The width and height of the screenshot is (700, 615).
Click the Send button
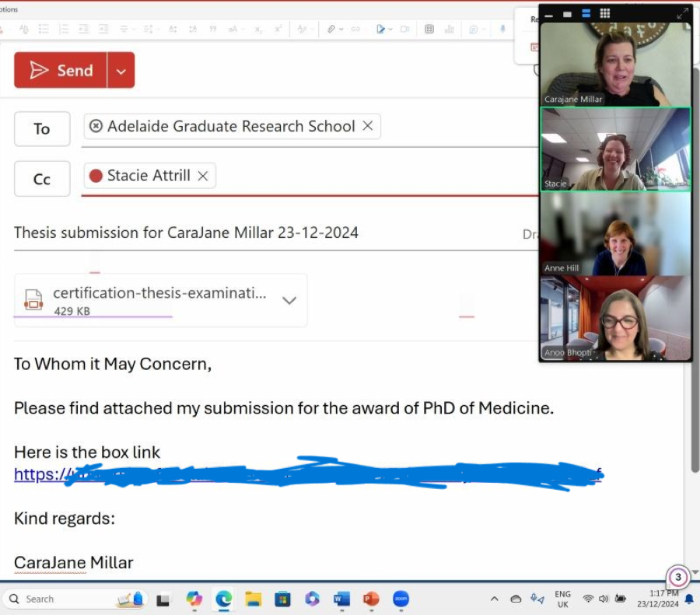click(x=61, y=71)
